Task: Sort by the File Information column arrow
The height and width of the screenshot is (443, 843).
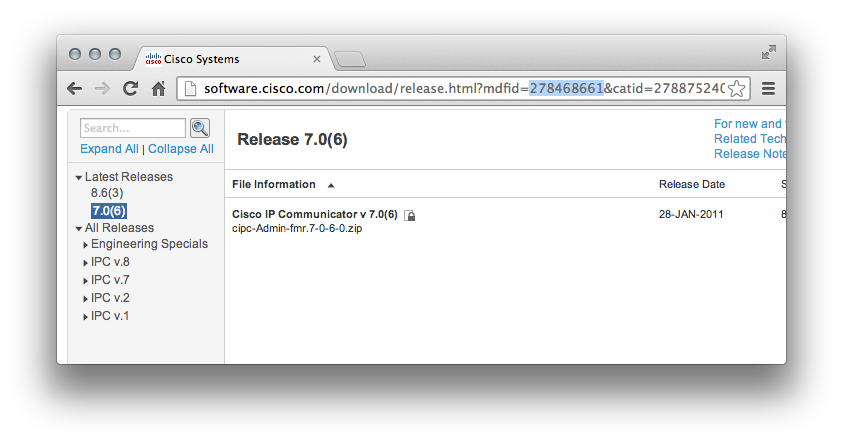Action: tap(331, 185)
